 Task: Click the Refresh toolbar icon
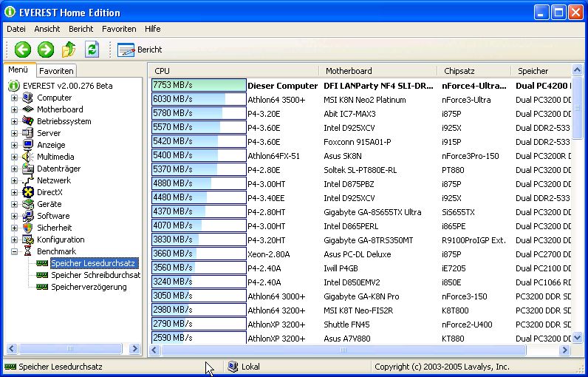pyautogui.click(x=92, y=49)
